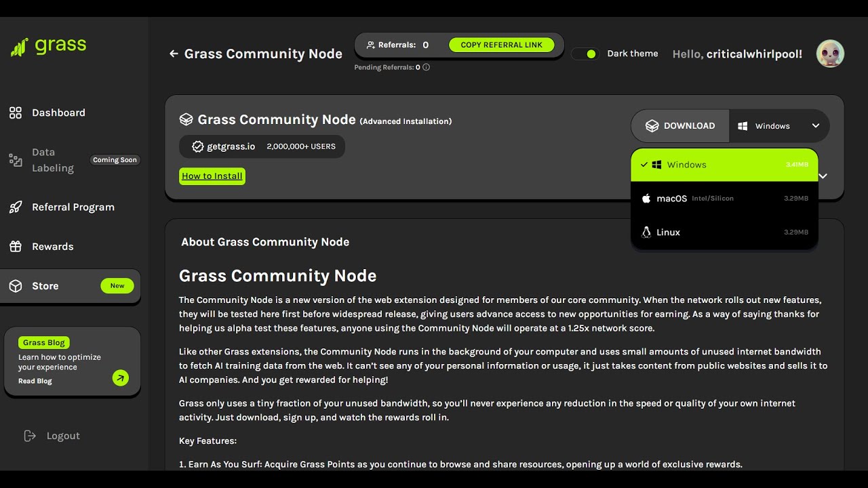868x488 pixels.
Task: Toggle the Dark theme switch
Action: point(585,54)
